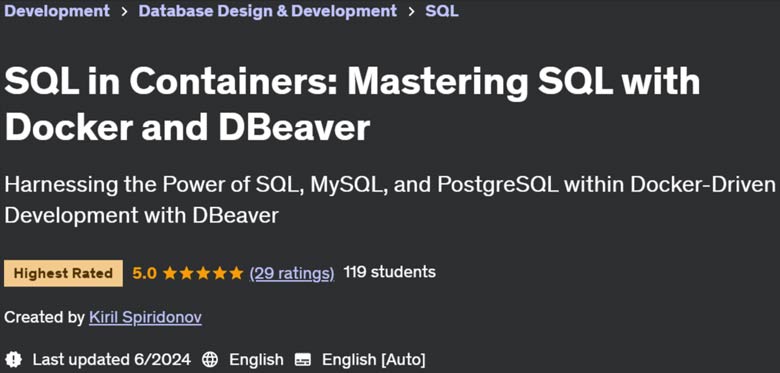Click the chevron after Development breadcrumb

tap(124, 11)
